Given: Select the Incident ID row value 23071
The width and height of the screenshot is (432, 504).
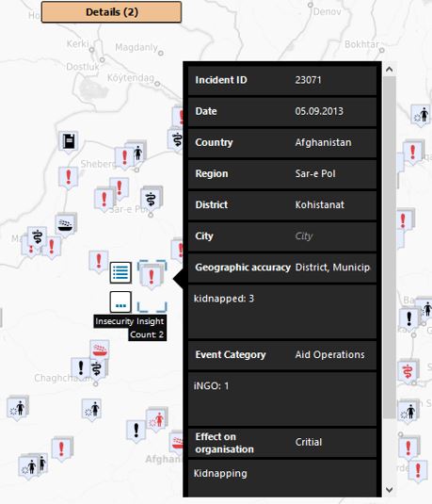Looking at the screenshot, I should (308, 80).
